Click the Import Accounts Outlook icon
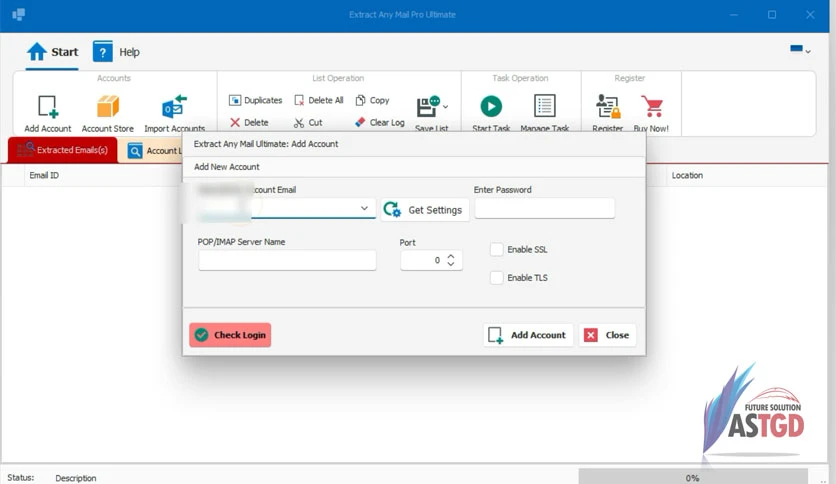The width and height of the screenshot is (836, 484). 174,107
